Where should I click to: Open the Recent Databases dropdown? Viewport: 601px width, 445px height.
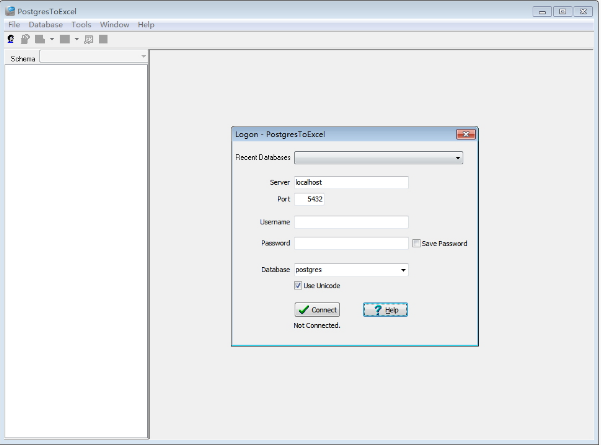(x=458, y=158)
